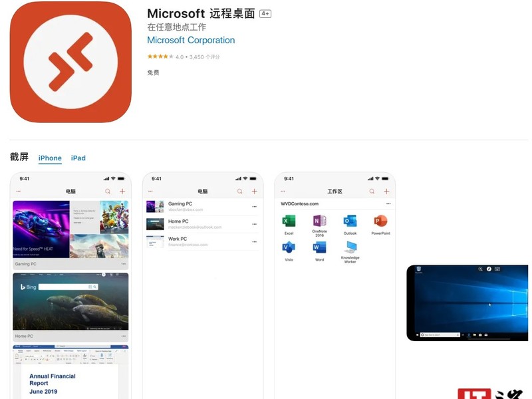
Task: Click the zoom magnifier in Windows desktop screenshot
Action: [x=480, y=269]
